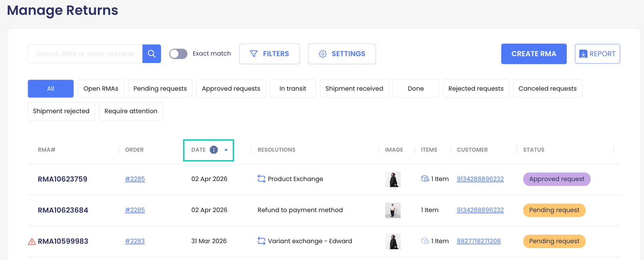Click the 1 Item text in RMA10623684 row

(429, 210)
